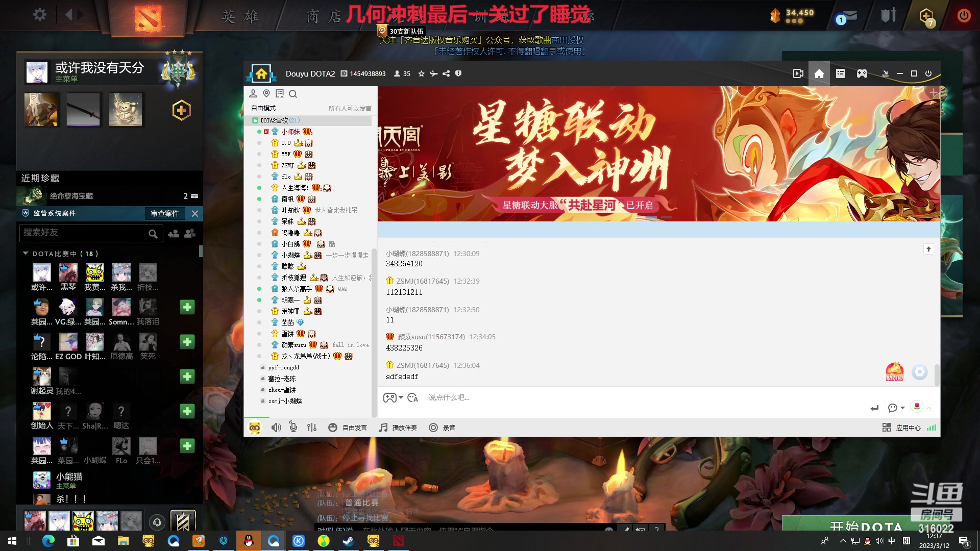
Task: Click the Douyu house channel logo
Action: (x=261, y=74)
